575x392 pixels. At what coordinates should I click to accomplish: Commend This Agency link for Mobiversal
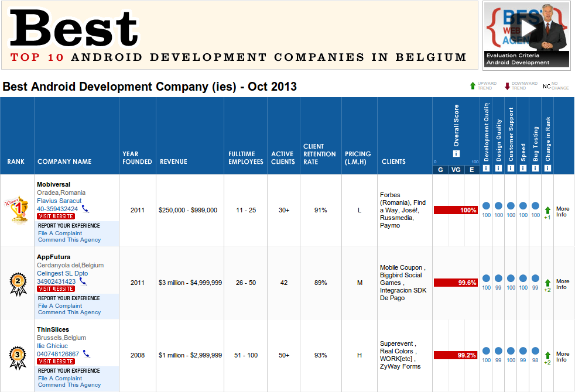[69, 240]
